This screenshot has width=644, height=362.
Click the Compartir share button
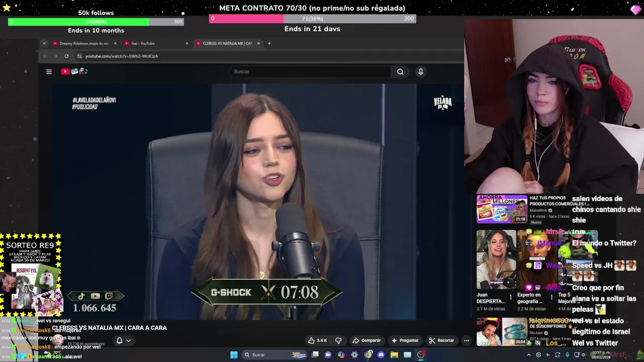pos(366,340)
